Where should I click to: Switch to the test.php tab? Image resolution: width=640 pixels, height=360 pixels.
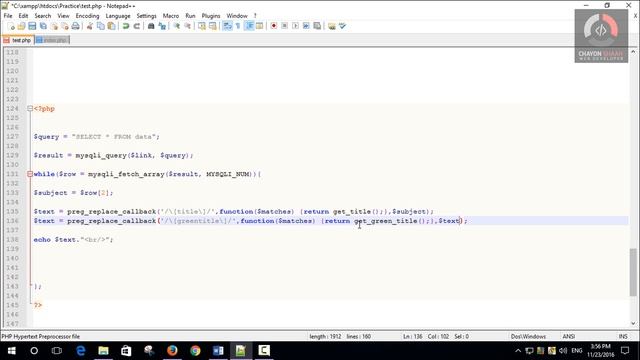pyautogui.click(x=18, y=40)
